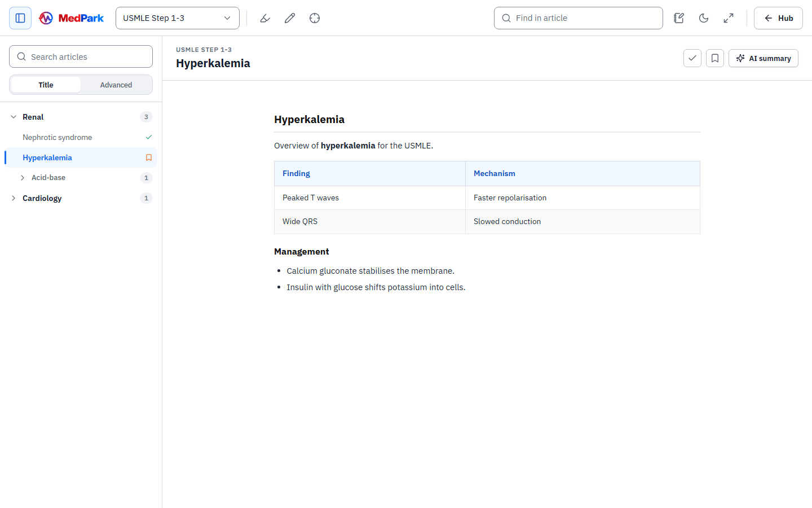The width and height of the screenshot is (812, 508).
Task: Switch to the Title search tab
Action: point(46,85)
